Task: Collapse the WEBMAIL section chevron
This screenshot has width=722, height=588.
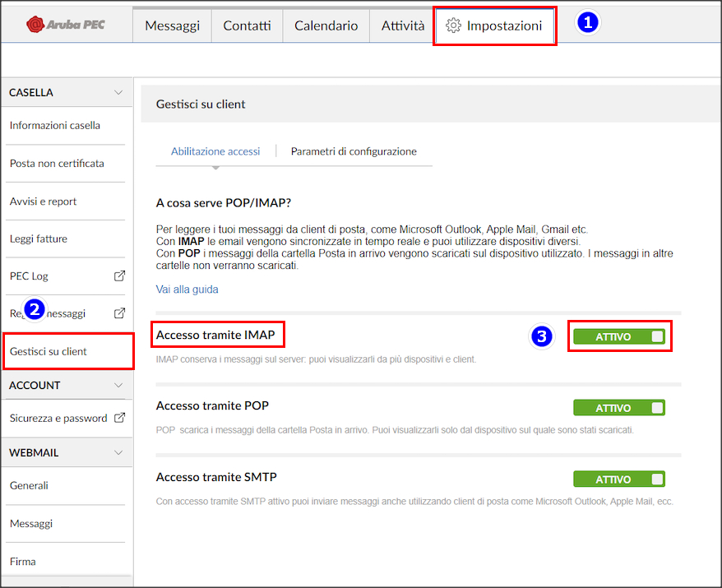Action: click(x=118, y=452)
